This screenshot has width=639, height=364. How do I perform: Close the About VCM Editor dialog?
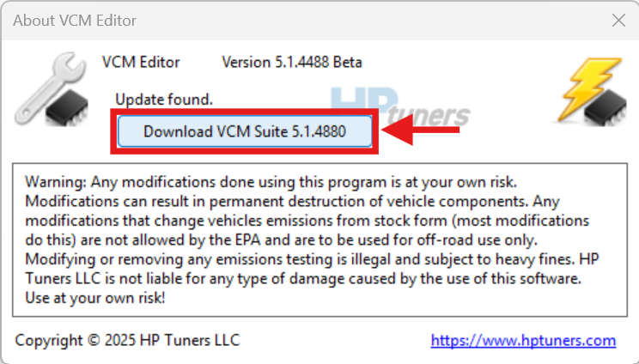(617, 20)
